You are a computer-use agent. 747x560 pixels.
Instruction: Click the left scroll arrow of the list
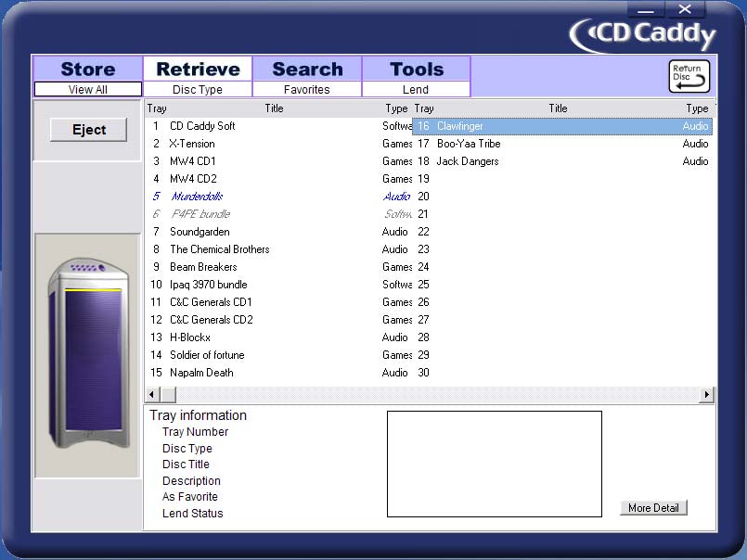click(x=152, y=394)
